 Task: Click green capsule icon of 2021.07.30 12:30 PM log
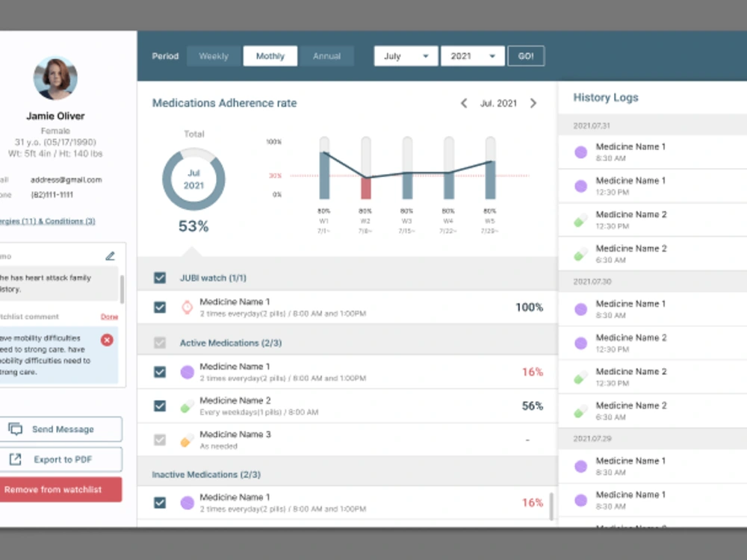pos(580,377)
